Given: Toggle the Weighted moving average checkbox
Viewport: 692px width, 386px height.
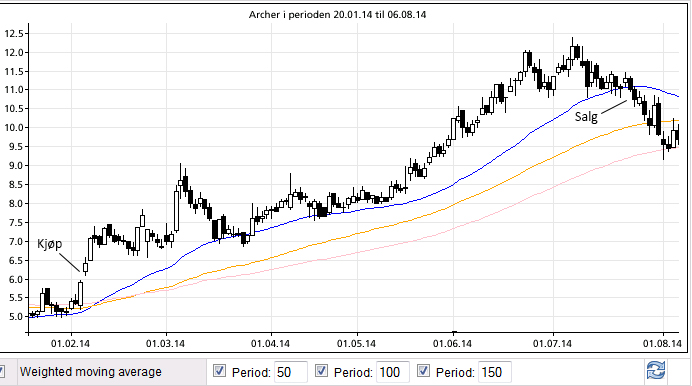Looking at the screenshot, I should [2, 371].
